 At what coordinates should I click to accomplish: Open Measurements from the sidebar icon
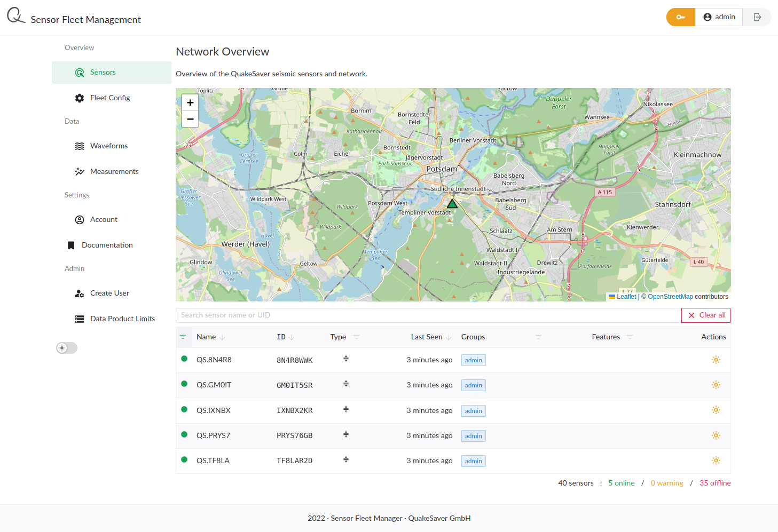79,171
